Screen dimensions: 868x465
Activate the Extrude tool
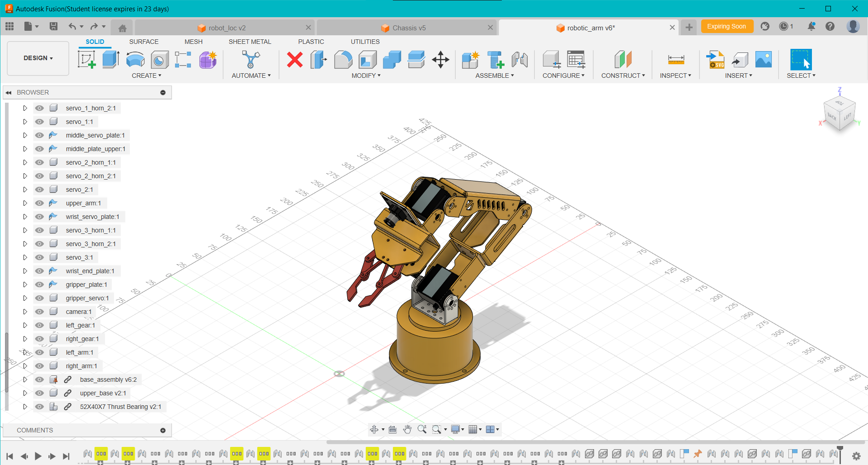(x=110, y=59)
